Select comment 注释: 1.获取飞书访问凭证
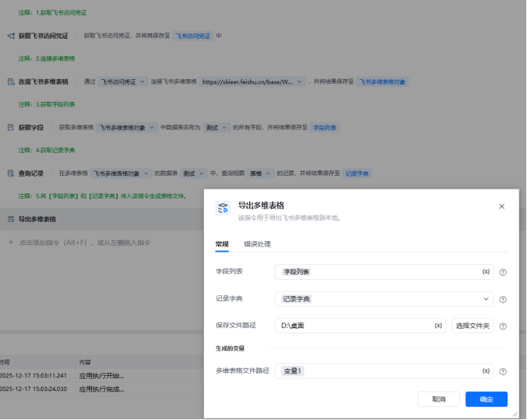Viewport: 527px width, 420px height. click(x=52, y=13)
